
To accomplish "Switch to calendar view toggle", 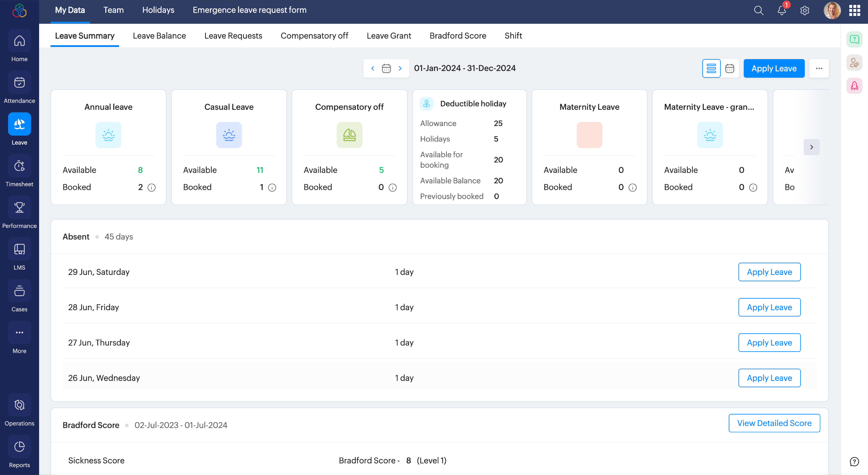I will coord(729,68).
